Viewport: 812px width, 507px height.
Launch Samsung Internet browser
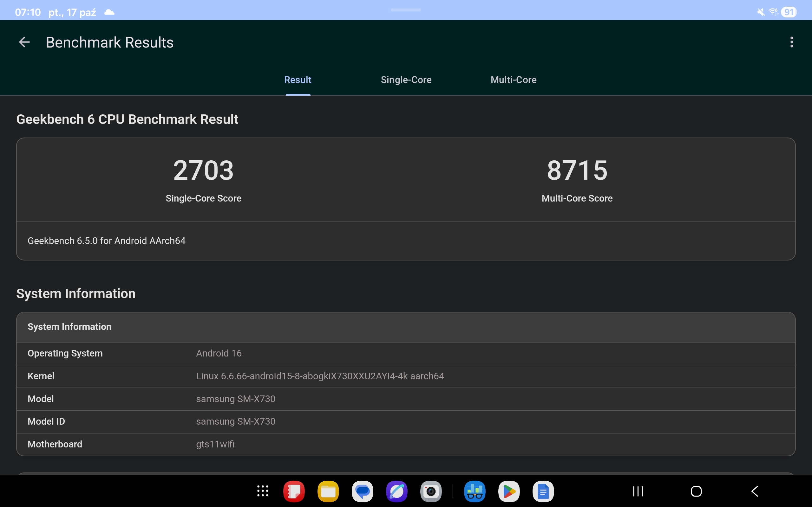396,491
